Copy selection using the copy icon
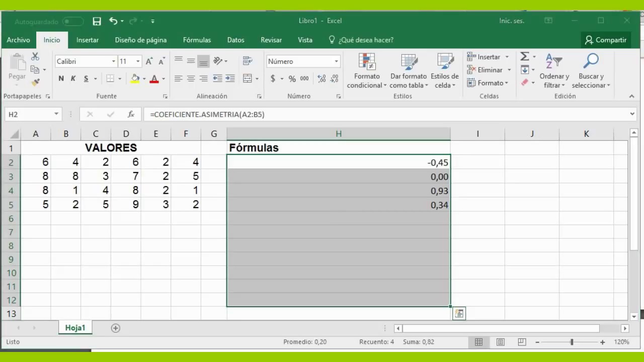 (x=35, y=69)
